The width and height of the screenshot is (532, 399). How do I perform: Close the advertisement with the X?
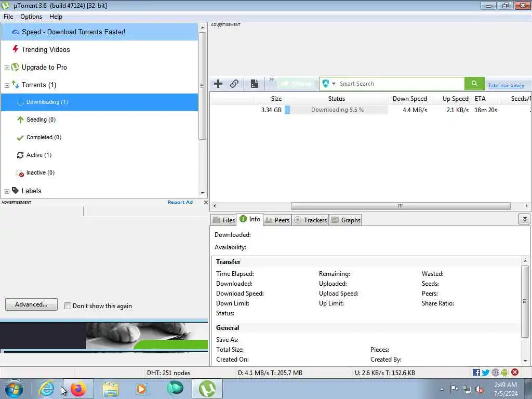tap(206, 202)
